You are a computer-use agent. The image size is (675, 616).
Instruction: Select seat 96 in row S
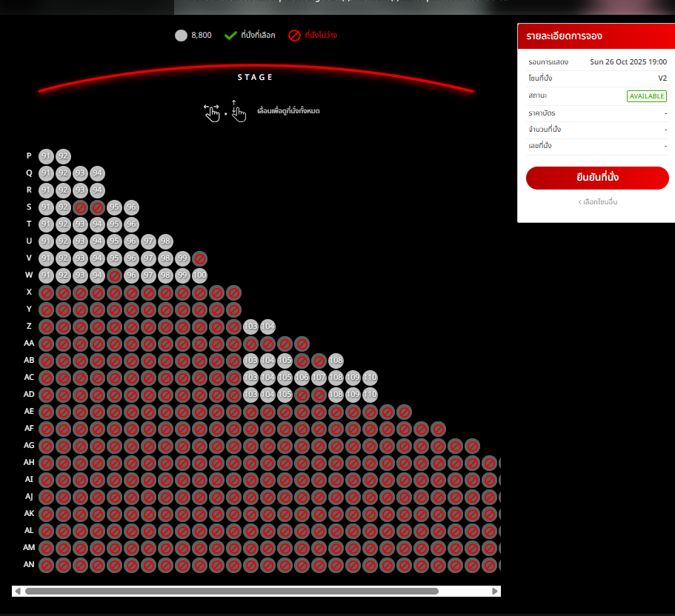click(x=131, y=207)
